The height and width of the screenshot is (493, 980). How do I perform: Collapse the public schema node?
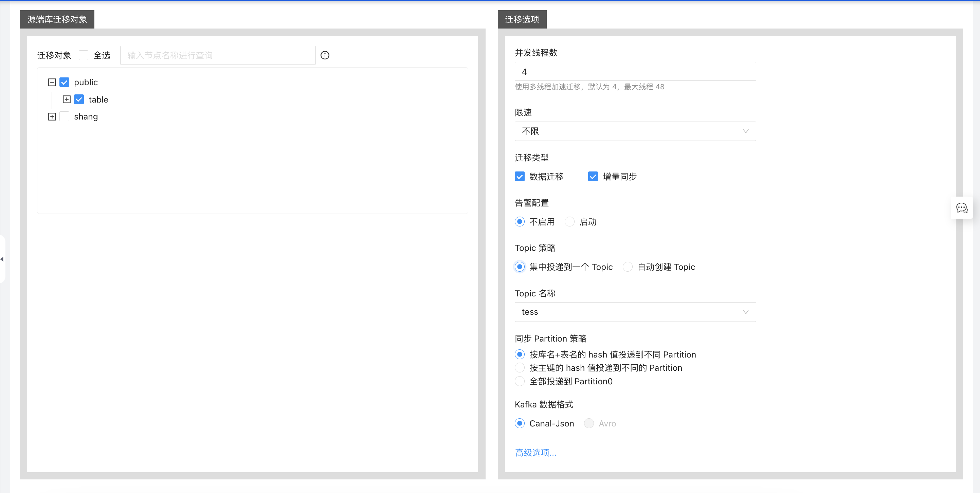click(x=52, y=82)
